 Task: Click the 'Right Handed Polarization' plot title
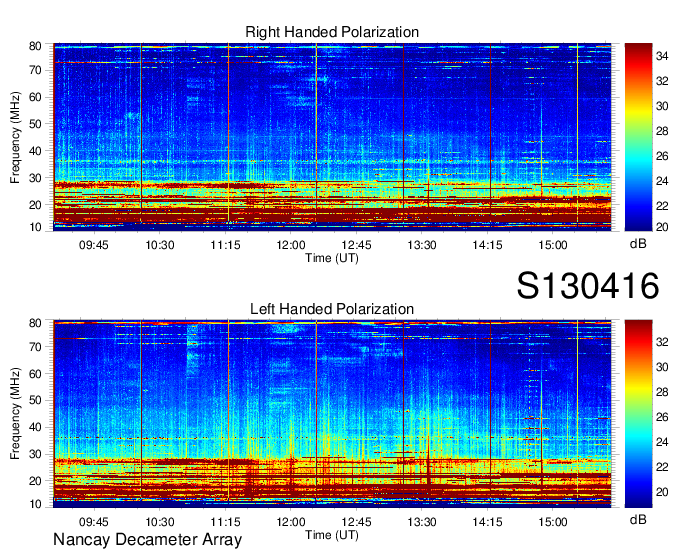(332, 32)
